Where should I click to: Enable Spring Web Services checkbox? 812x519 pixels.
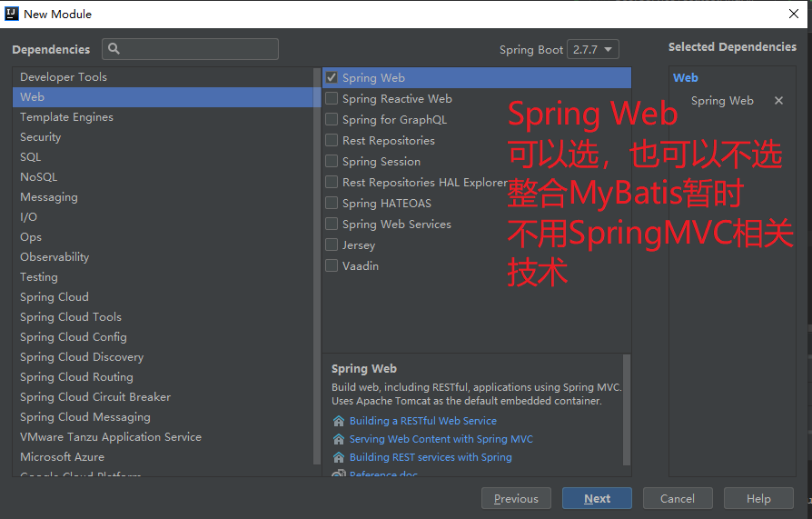(332, 224)
